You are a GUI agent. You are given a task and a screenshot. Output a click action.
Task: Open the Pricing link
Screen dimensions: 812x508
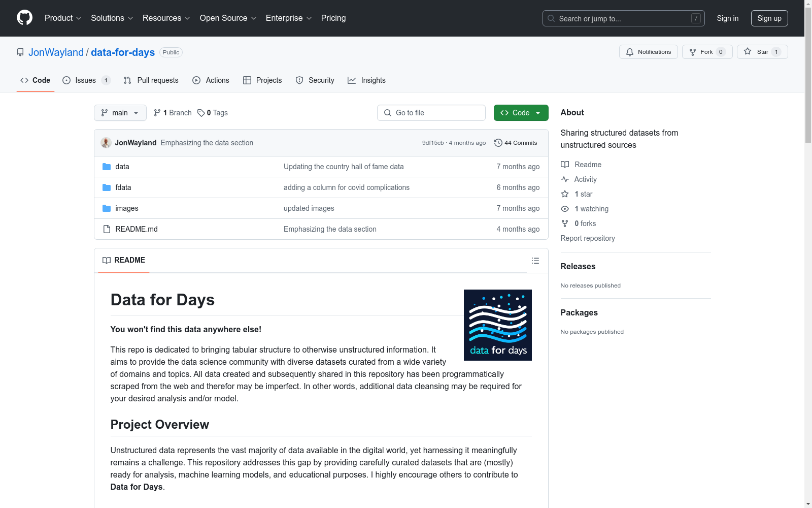pyautogui.click(x=333, y=18)
